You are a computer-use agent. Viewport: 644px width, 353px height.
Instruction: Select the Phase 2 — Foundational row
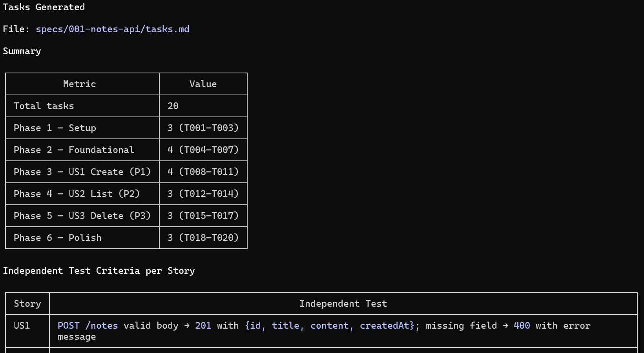pos(74,149)
